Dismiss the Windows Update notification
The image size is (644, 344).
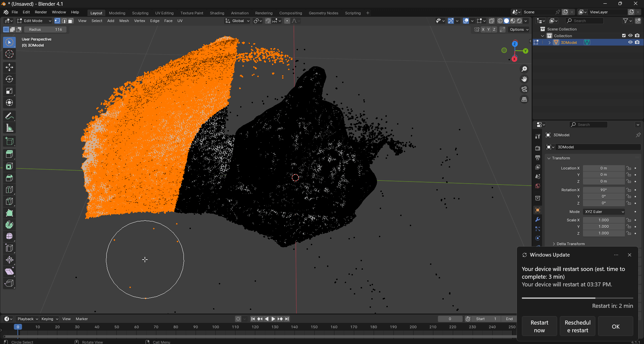(x=630, y=255)
